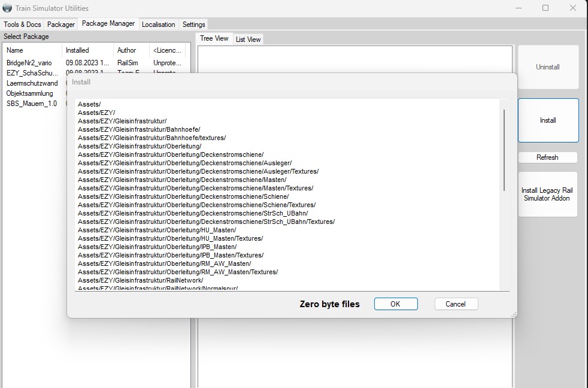
Task: Click the Licence column header
Action: 167,50
